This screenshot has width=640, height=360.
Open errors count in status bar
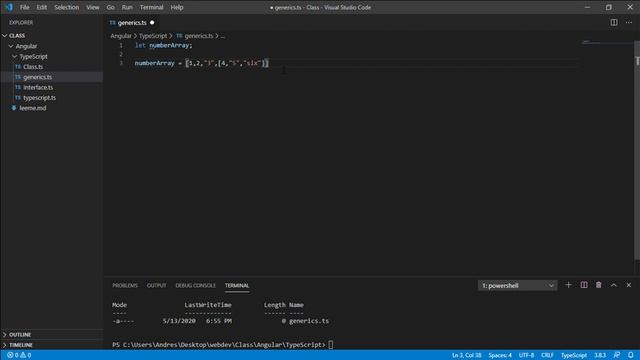point(13,355)
